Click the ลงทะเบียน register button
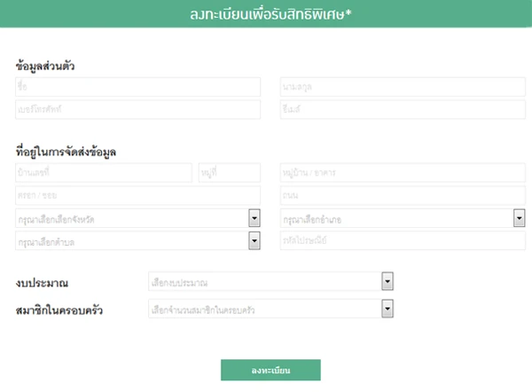This screenshot has height=392, width=532. [270, 370]
